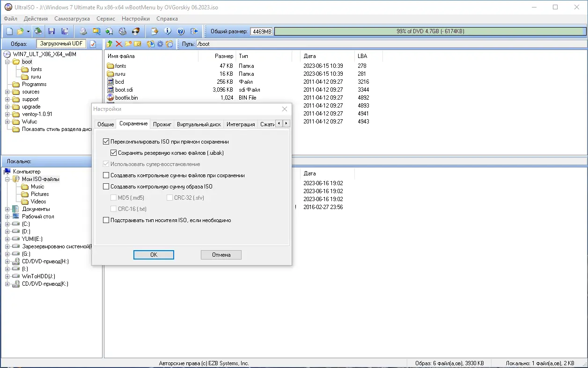The height and width of the screenshot is (368, 588).
Task: Uncheck Перекомпилировать ISO при прямом сохранении
Action: [106, 141]
